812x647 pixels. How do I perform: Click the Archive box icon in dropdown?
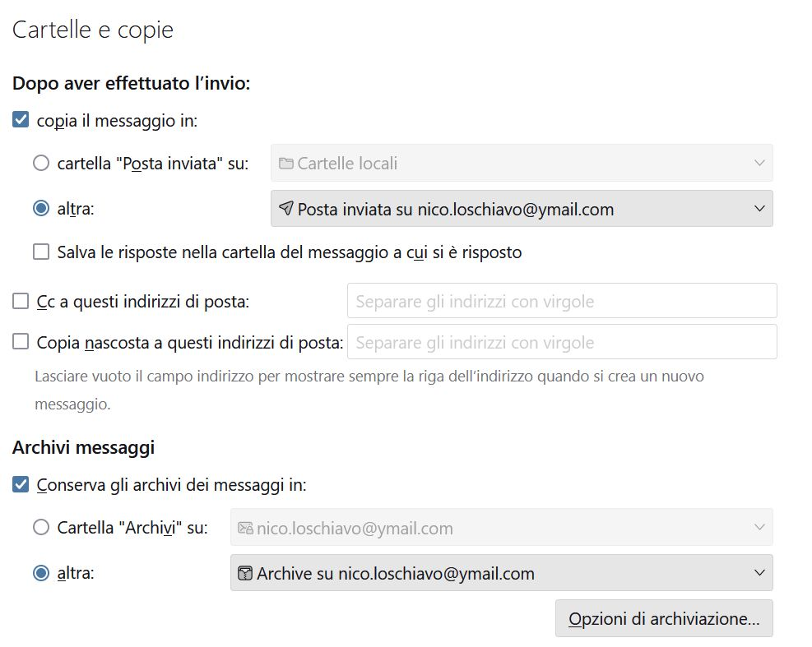point(245,573)
